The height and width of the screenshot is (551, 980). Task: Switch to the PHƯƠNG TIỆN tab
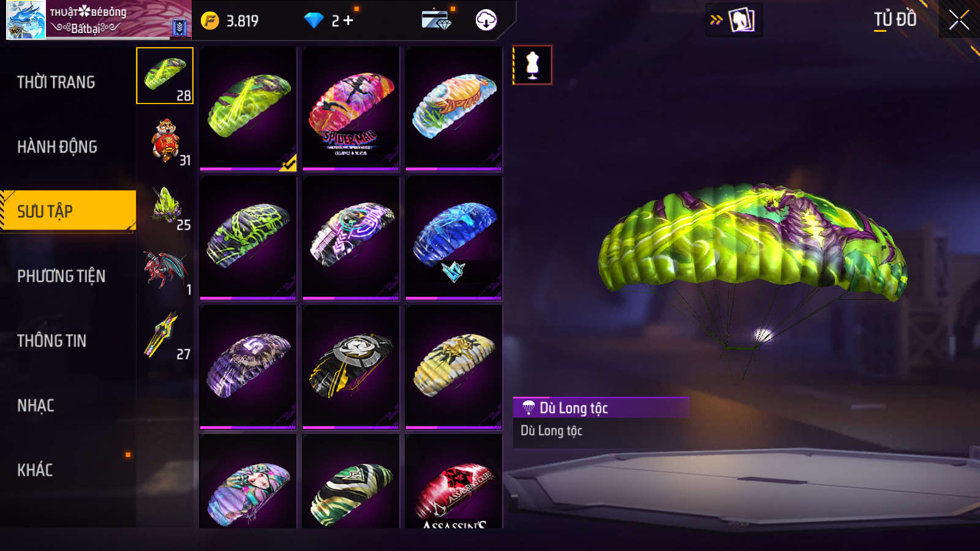coord(61,276)
